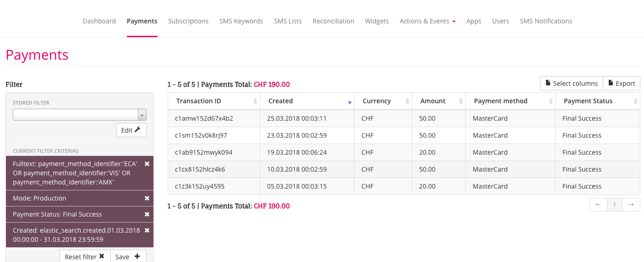
Task: Select page 1 in pagination
Action: (615, 205)
